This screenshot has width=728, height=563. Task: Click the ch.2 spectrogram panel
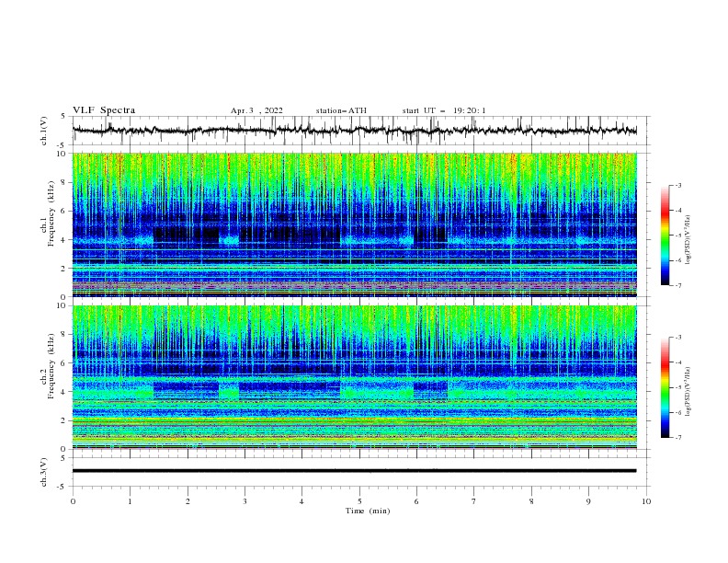point(354,377)
